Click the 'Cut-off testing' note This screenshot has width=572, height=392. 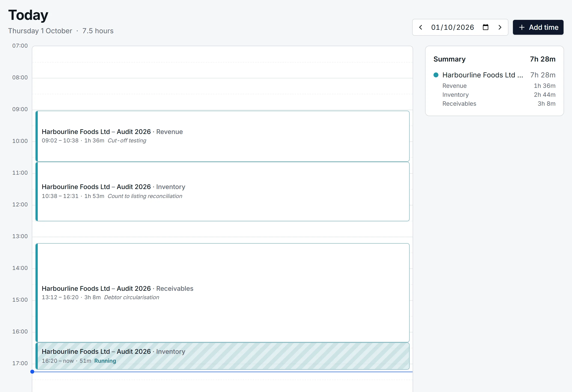[127, 140]
